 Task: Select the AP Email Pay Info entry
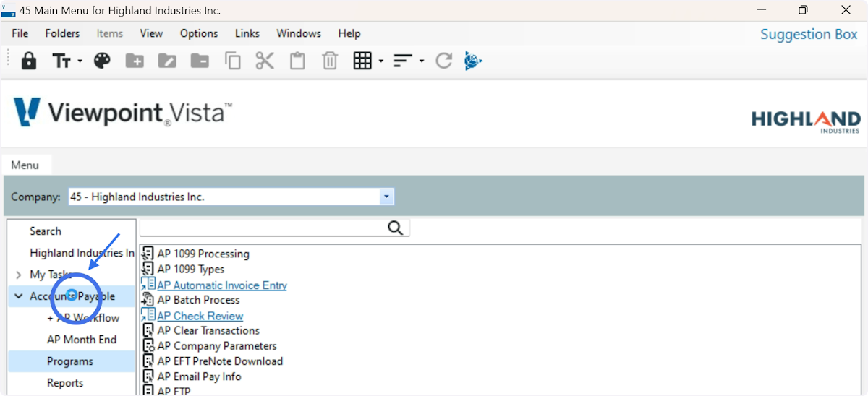tap(200, 376)
